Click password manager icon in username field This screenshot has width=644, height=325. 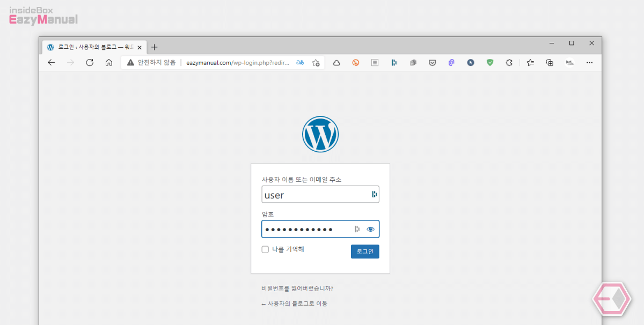click(x=374, y=194)
